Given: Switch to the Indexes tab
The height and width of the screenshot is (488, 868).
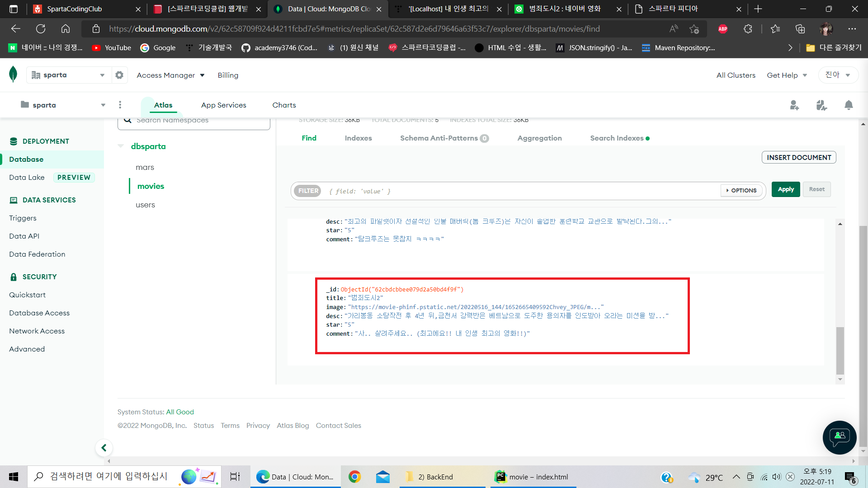Looking at the screenshot, I should pos(358,138).
